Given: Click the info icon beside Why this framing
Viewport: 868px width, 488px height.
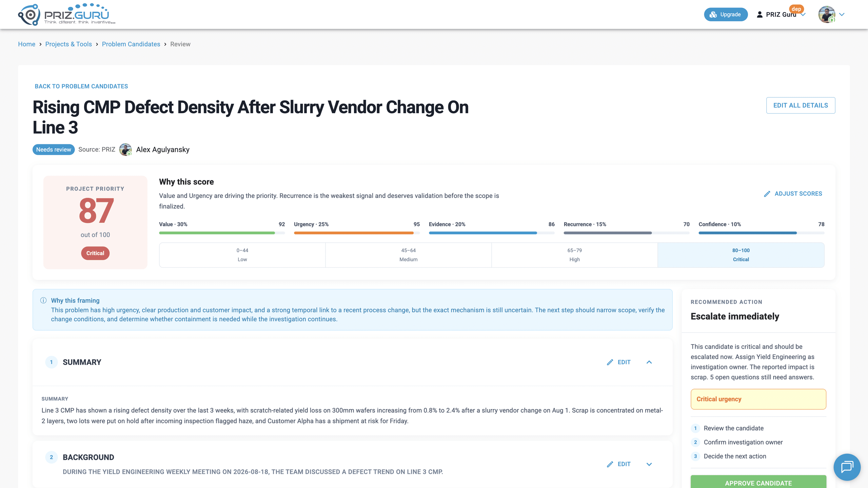Looking at the screenshot, I should click(x=43, y=300).
